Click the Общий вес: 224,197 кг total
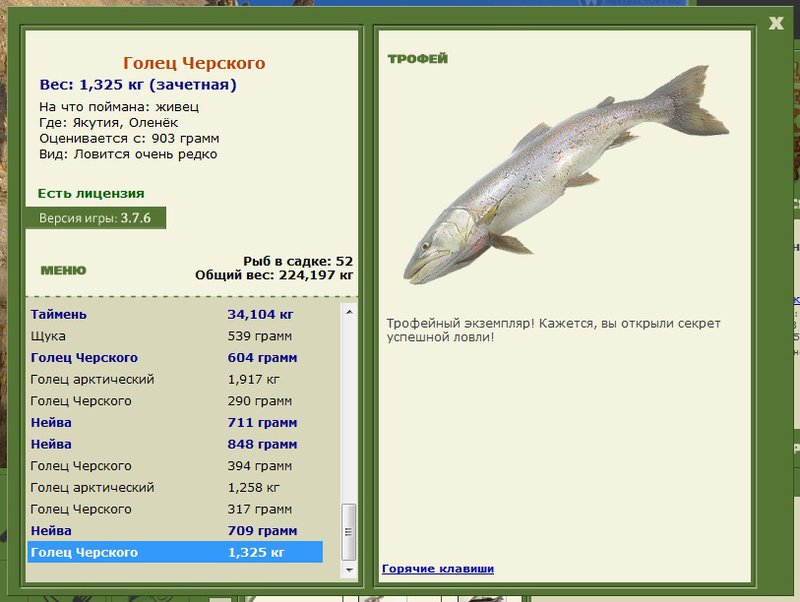This screenshot has width=800, height=602. (274, 275)
